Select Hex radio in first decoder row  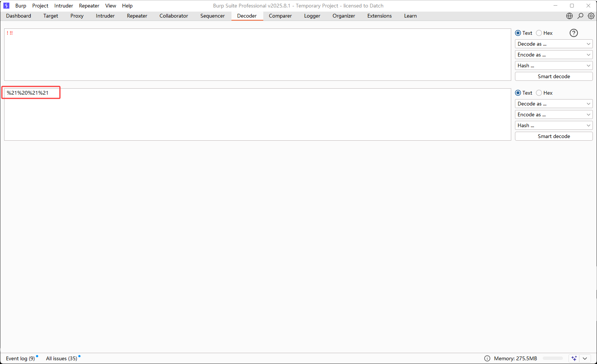(539, 33)
